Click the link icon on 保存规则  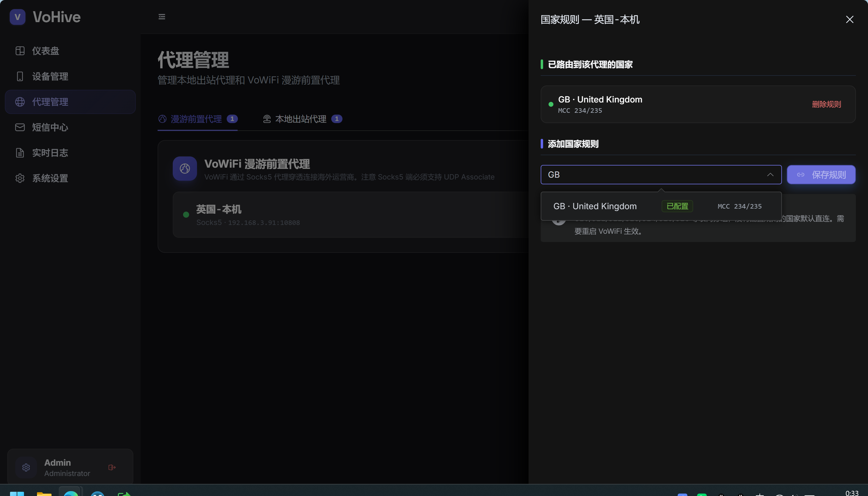(801, 175)
